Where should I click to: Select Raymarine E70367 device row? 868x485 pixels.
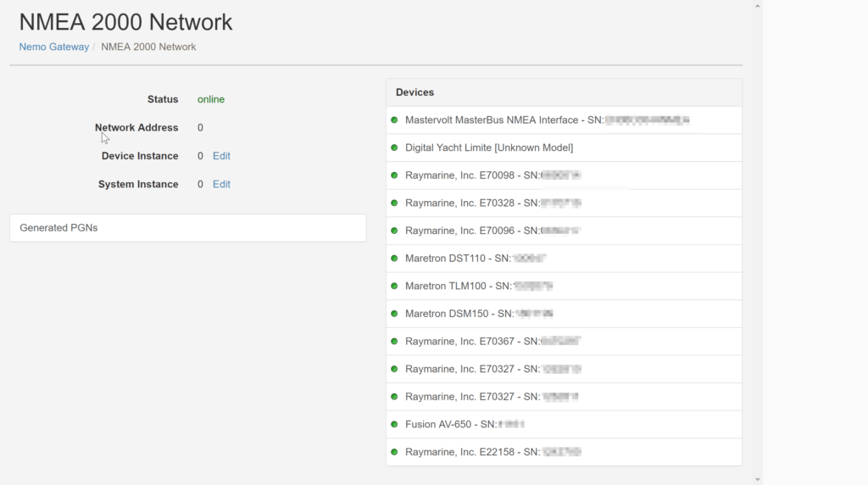564,342
